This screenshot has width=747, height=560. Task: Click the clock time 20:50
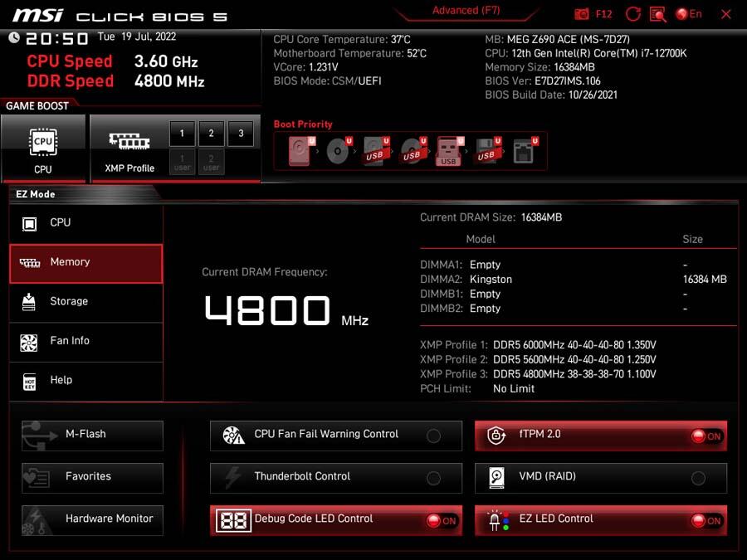click(x=57, y=38)
